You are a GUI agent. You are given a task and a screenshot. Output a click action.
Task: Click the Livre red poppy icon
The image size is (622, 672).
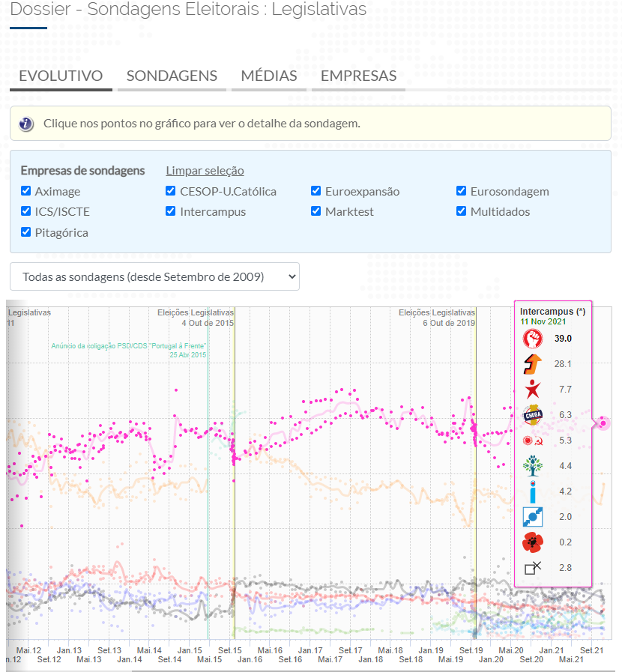click(532, 542)
